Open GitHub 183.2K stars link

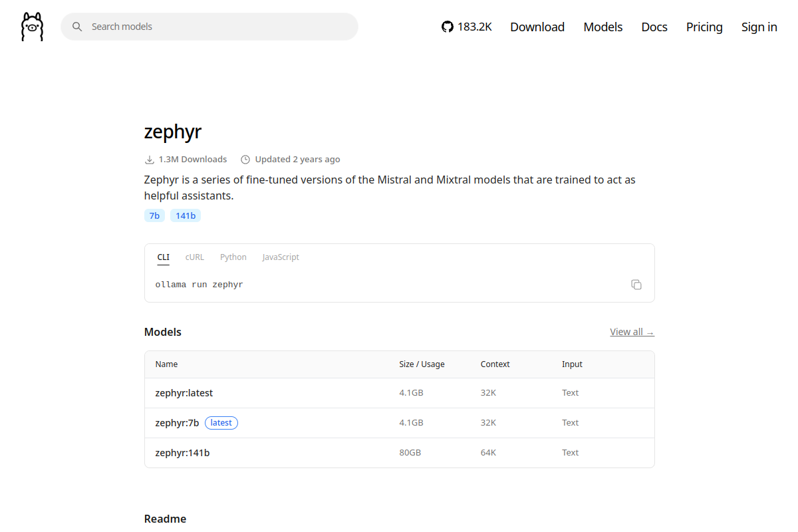pos(467,27)
